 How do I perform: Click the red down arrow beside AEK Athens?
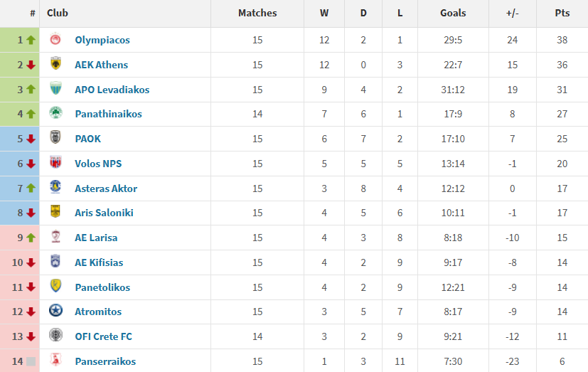31,65
